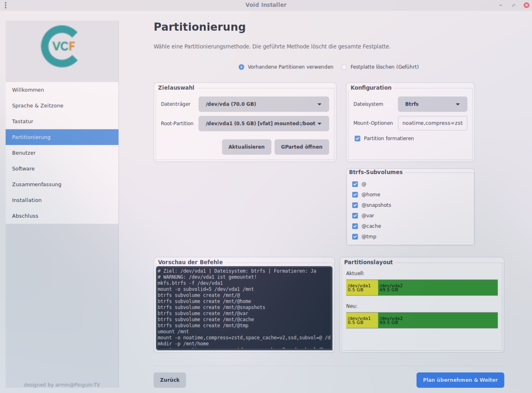This screenshot has height=393, width=532.
Task: Open the window menu dots icon
Action: click(x=6, y=5)
